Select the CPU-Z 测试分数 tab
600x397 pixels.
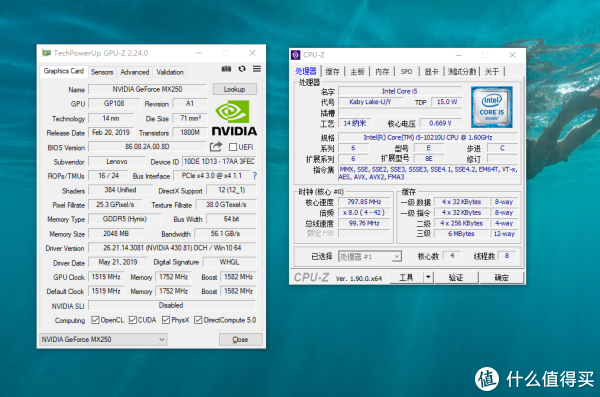[462, 72]
